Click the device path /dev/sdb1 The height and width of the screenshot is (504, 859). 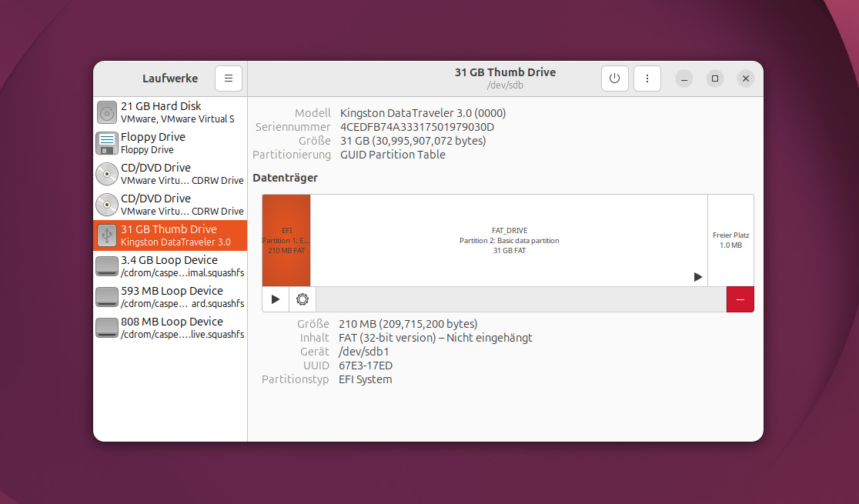[364, 352]
